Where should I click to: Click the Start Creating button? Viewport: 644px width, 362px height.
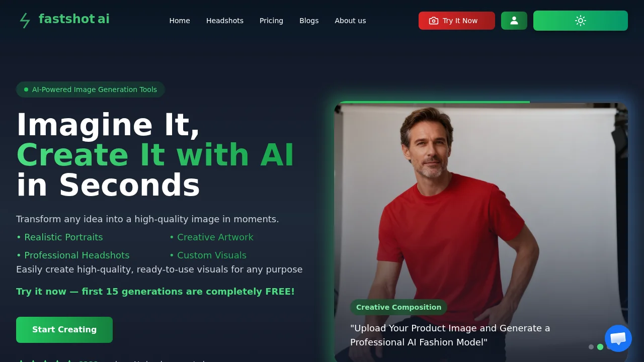(x=64, y=330)
